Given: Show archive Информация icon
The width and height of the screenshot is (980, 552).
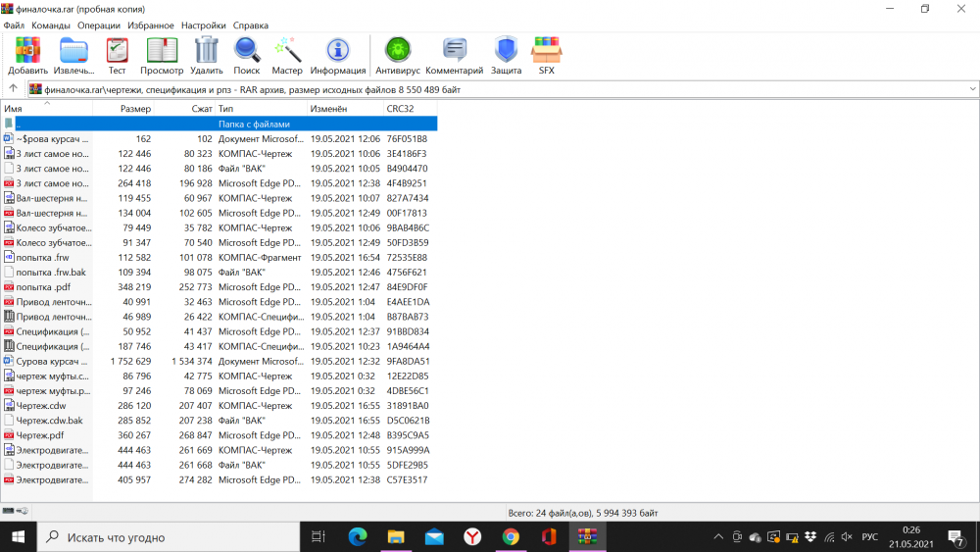Looking at the screenshot, I should tap(338, 51).
